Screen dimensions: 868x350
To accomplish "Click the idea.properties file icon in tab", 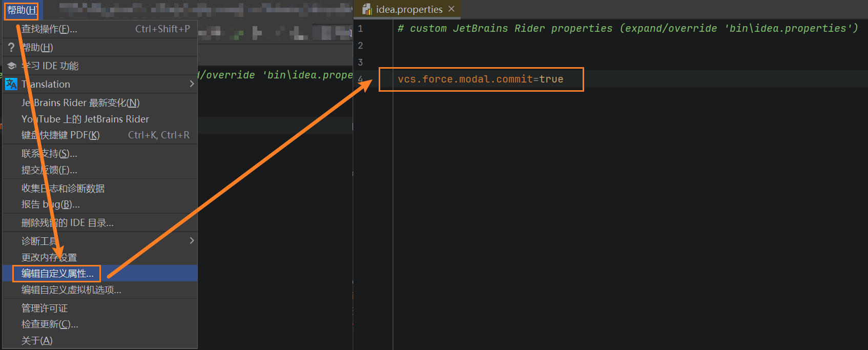I will point(367,9).
